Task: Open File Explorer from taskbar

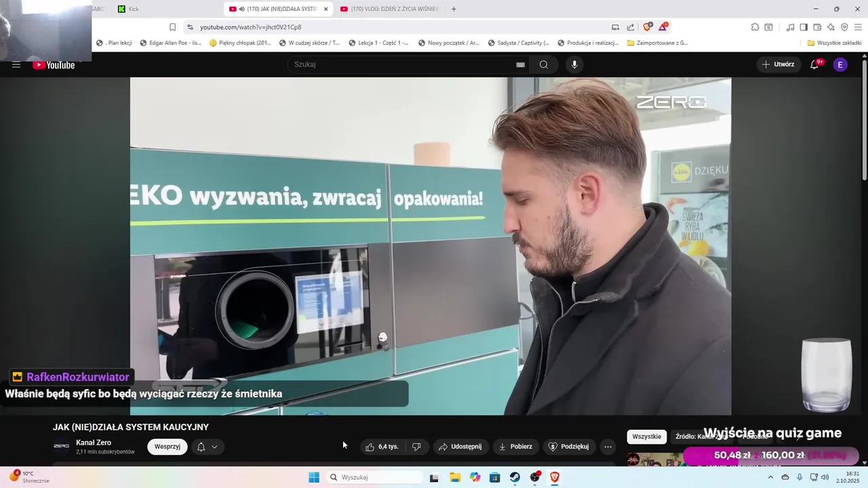Action: 455,477
